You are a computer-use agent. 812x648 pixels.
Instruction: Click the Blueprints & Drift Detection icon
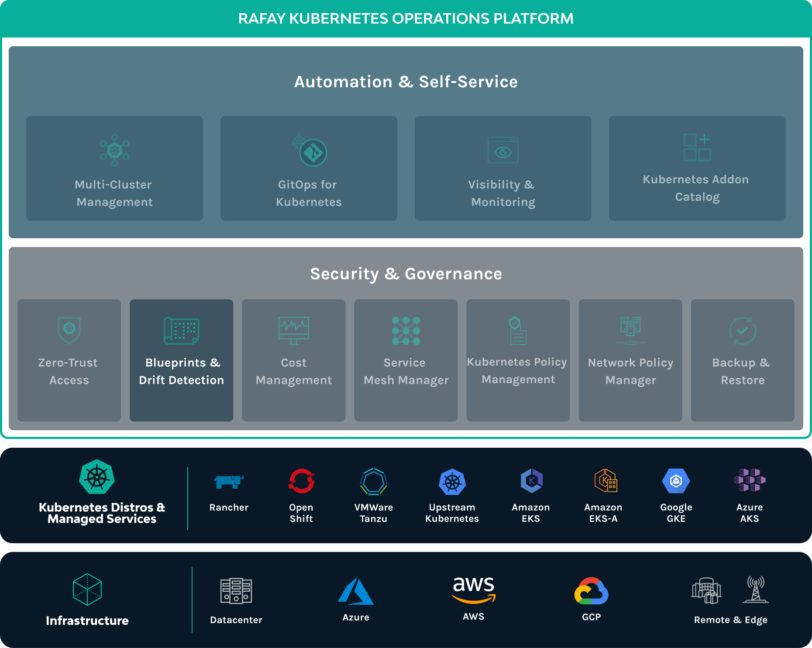182,330
